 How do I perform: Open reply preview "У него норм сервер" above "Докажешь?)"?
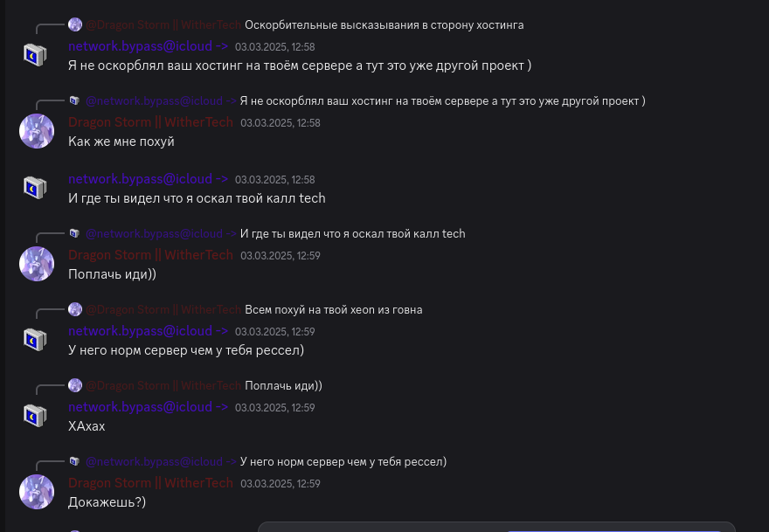343,461
